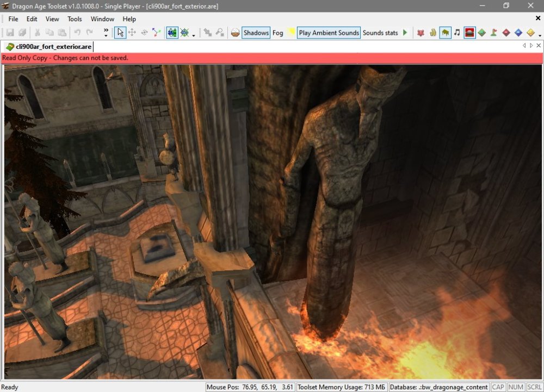
Task: Close the active document tab with X
Action: click(537, 46)
